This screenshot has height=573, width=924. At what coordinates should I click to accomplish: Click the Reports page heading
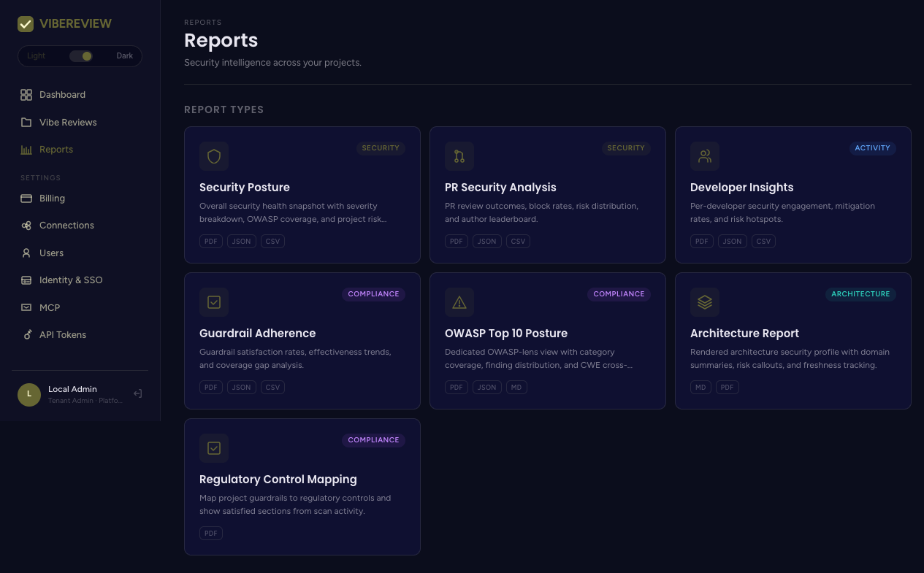pyautogui.click(x=221, y=40)
